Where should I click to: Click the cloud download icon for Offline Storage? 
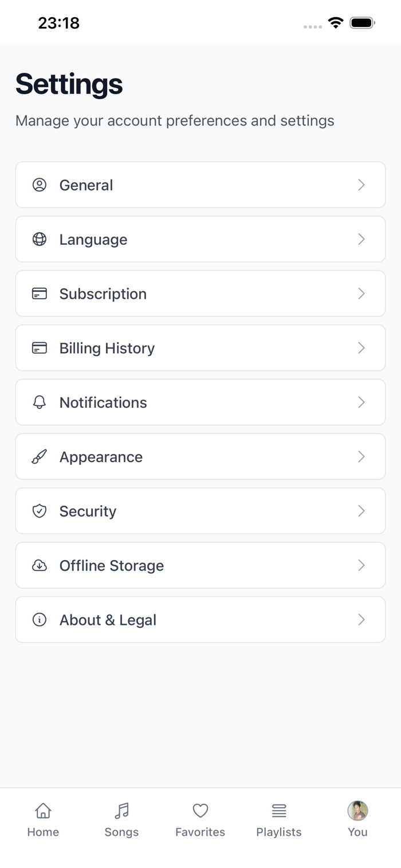40,565
